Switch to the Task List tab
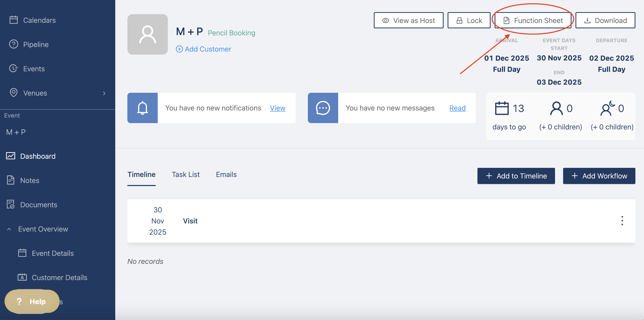The width and height of the screenshot is (644, 320). 186,175
